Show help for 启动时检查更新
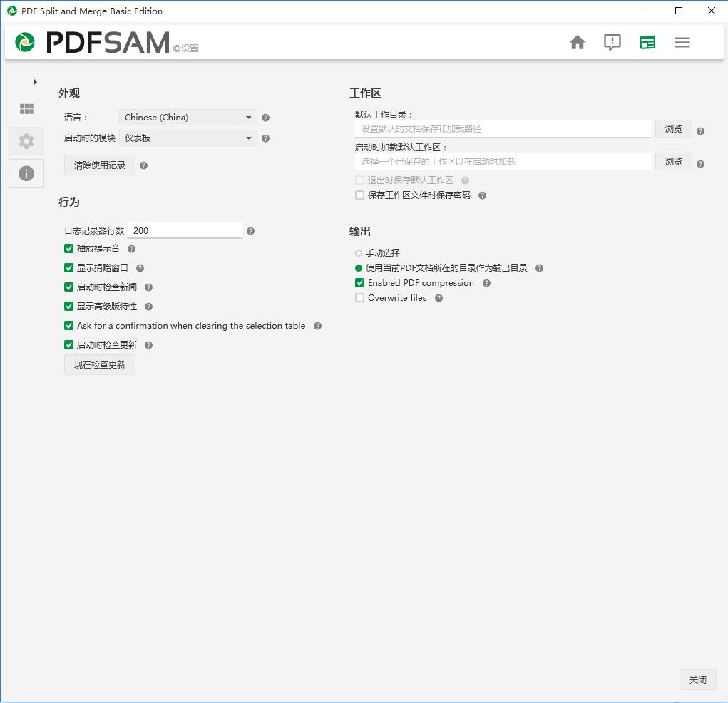The height and width of the screenshot is (703, 728). [x=148, y=346]
